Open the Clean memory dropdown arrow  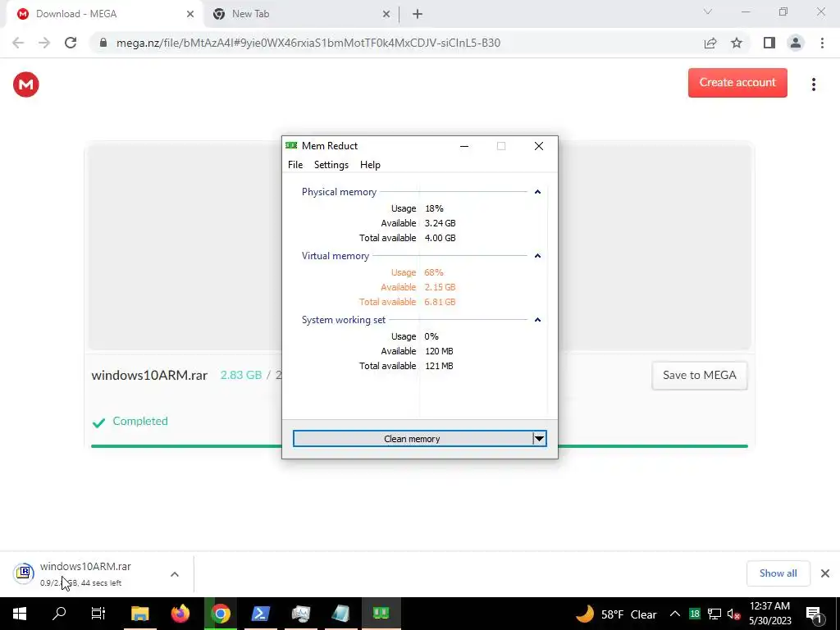pos(539,439)
